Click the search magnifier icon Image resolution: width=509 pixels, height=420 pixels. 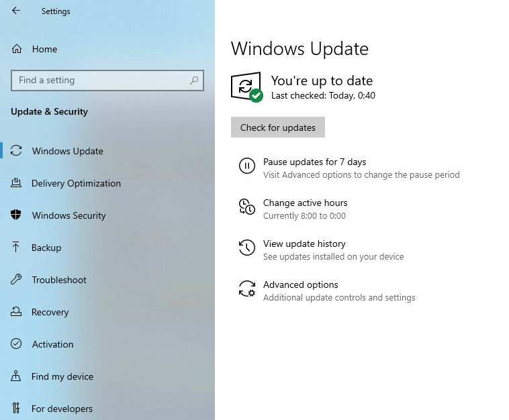[194, 80]
